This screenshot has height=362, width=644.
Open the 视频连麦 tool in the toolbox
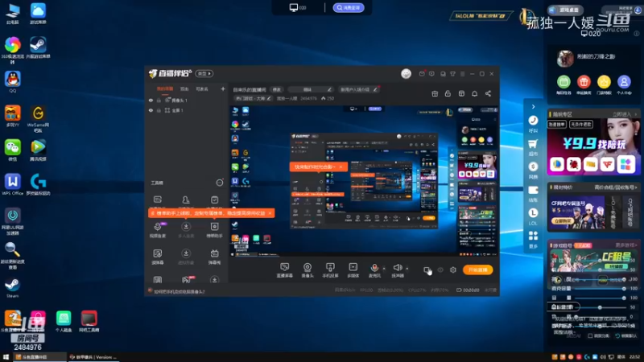coord(158,230)
